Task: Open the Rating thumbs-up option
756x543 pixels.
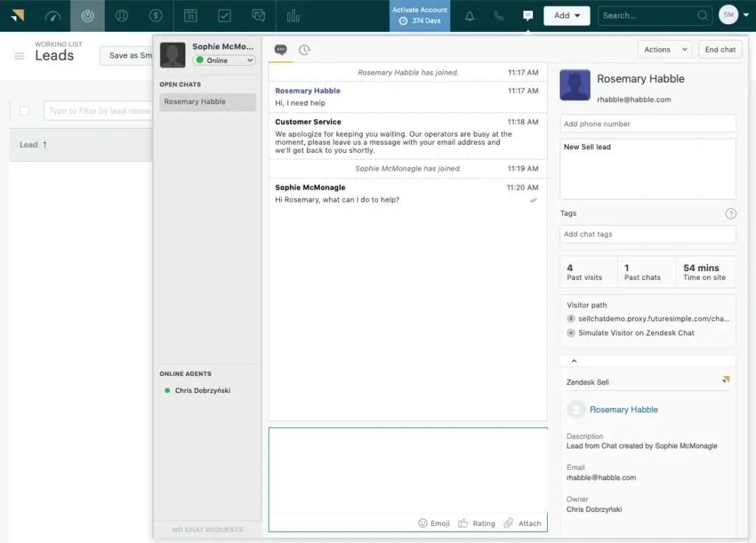Action: point(476,523)
